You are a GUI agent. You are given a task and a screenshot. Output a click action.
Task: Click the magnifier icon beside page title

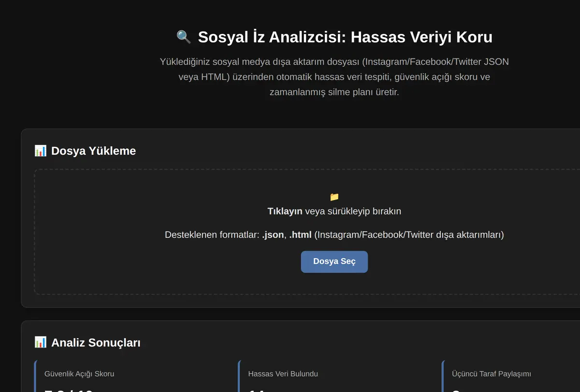pyautogui.click(x=184, y=37)
